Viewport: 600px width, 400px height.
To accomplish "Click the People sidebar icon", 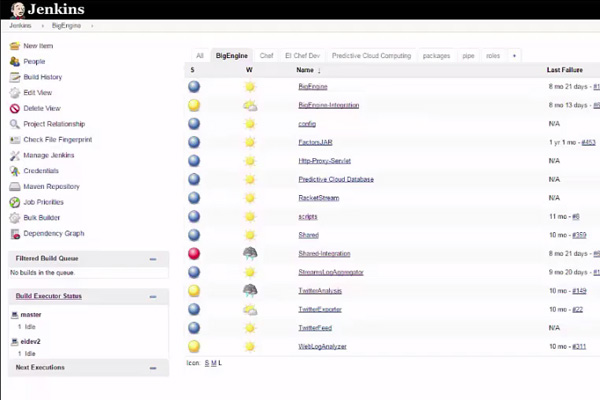I will [15, 61].
